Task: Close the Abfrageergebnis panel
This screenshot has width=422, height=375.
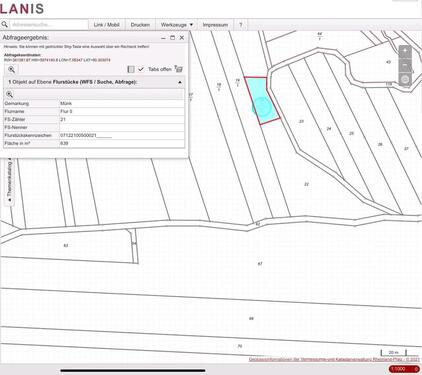Action: pyautogui.click(x=182, y=38)
